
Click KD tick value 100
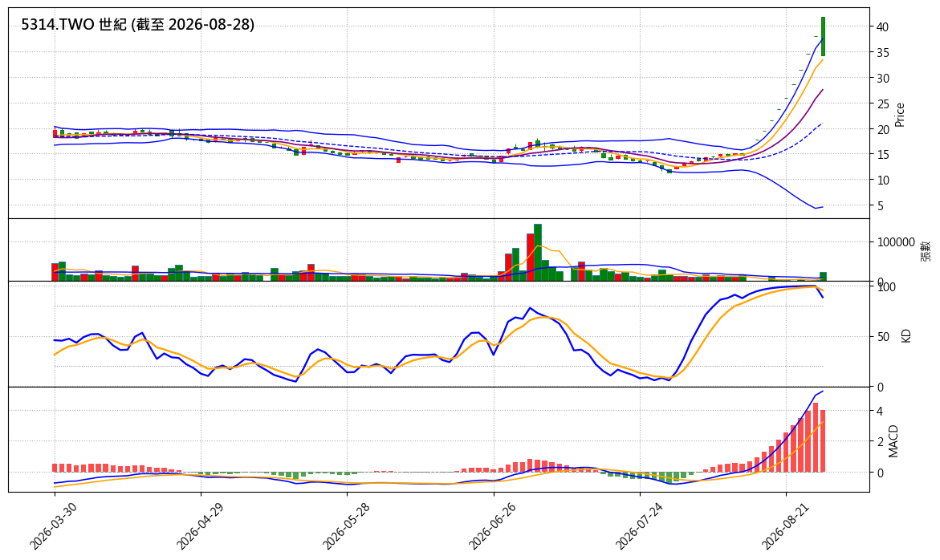tap(886, 287)
